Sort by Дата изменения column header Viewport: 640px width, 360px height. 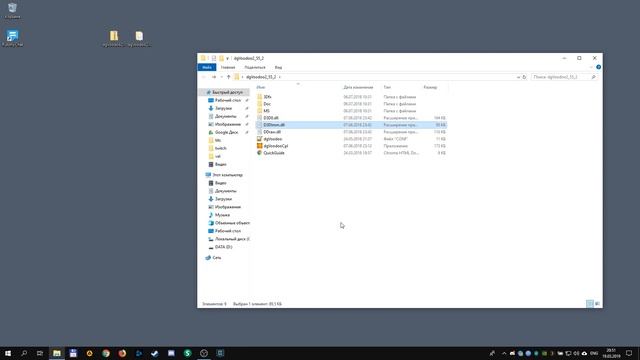358,87
